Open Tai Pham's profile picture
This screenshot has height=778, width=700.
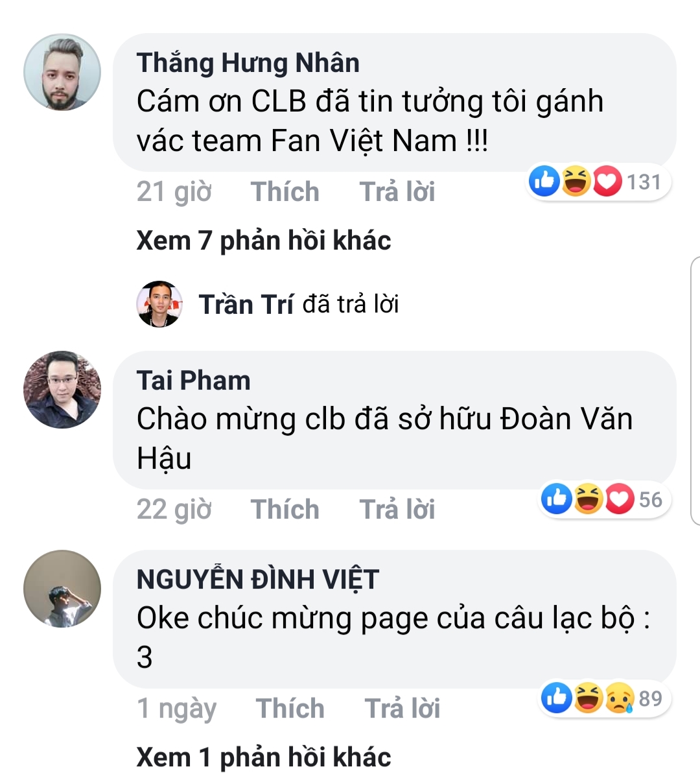[x=62, y=390]
